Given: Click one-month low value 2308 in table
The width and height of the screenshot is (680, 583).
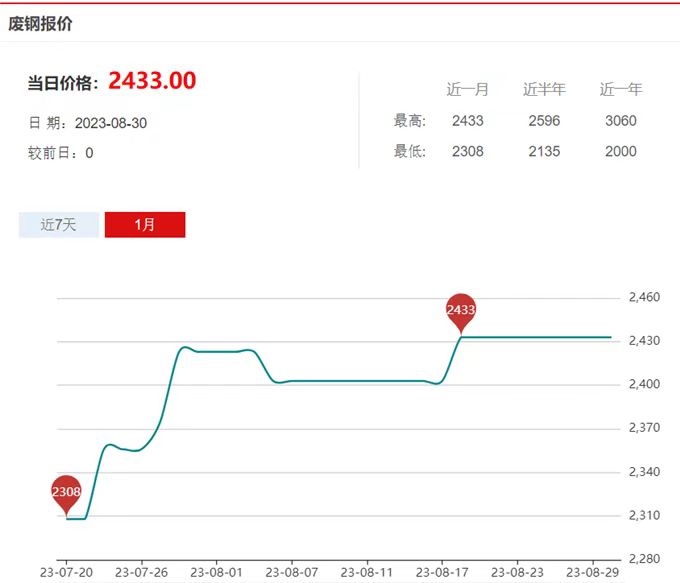Looking at the screenshot, I should (x=468, y=151).
